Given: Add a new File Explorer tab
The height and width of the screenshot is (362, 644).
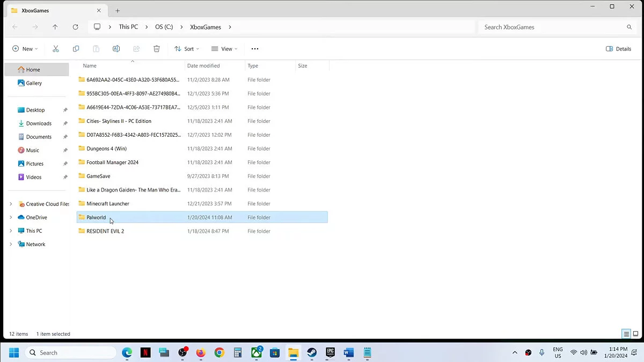Looking at the screenshot, I should (118, 11).
